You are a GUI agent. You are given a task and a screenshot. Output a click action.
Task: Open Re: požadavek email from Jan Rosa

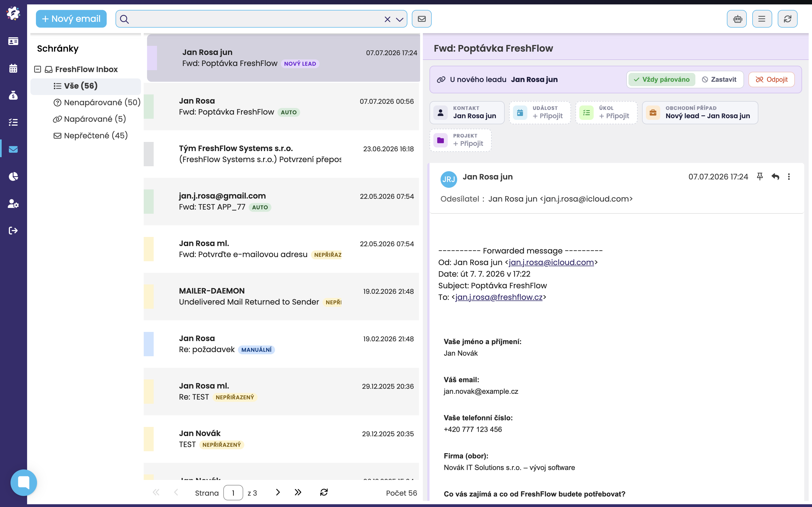(281, 344)
